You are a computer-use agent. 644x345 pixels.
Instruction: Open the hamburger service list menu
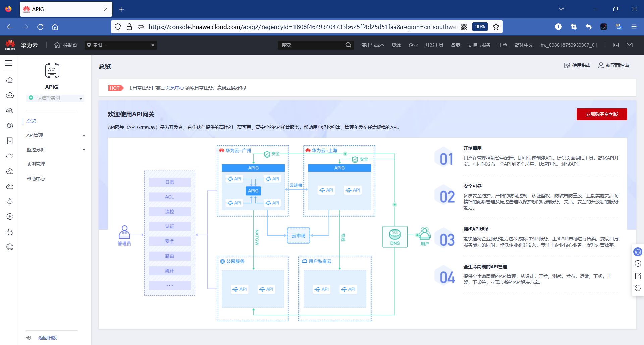pos(9,63)
